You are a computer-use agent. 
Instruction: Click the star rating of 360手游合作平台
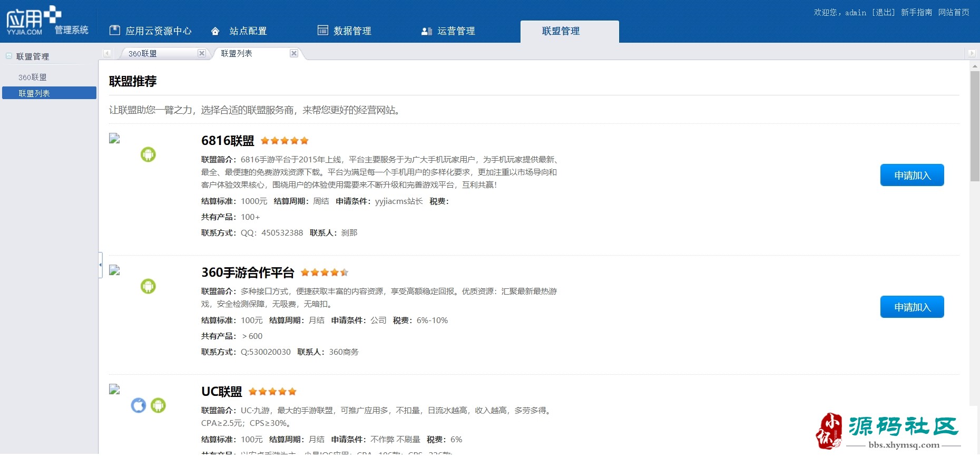coord(325,273)
